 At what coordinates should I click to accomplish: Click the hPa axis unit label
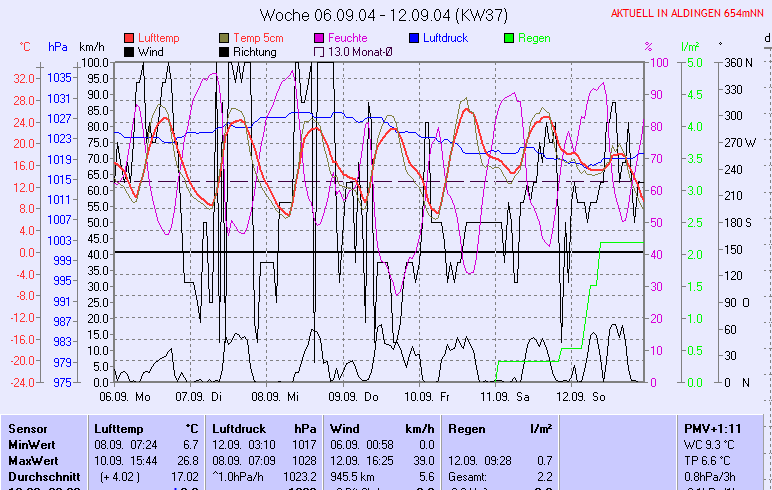tap(58, 47)
